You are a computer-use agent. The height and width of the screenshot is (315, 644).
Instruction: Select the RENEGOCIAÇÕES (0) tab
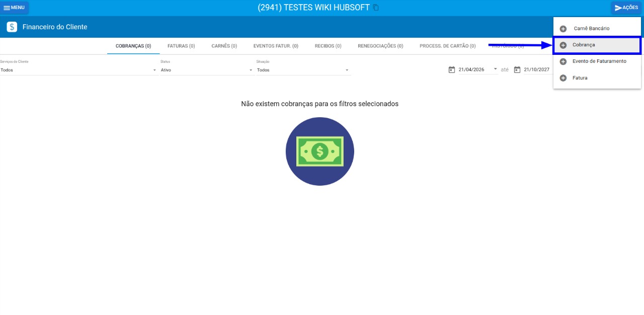380,46
